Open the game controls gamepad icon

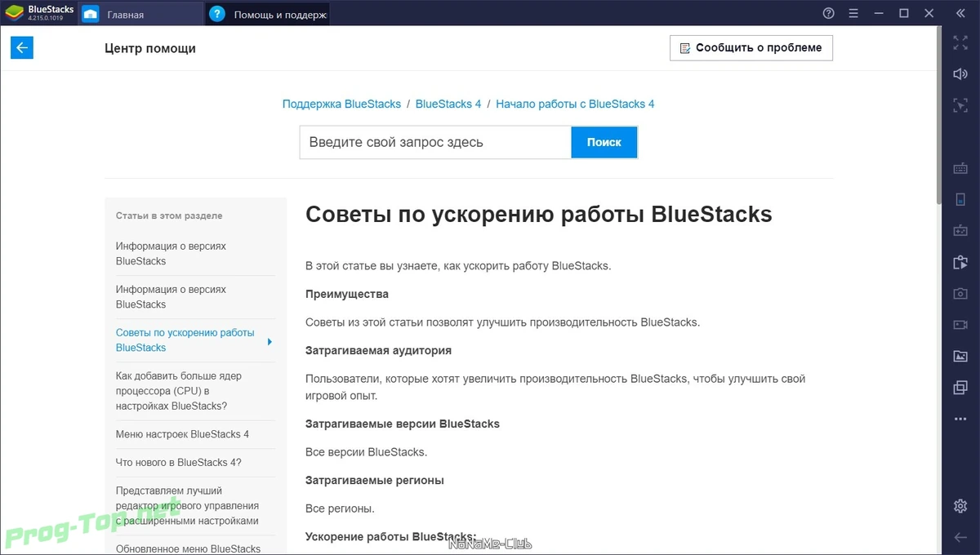(960, 231)
